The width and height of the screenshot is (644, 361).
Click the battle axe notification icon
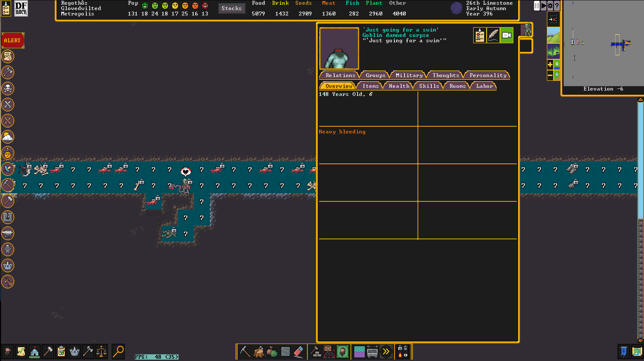[x=8, y=72]
